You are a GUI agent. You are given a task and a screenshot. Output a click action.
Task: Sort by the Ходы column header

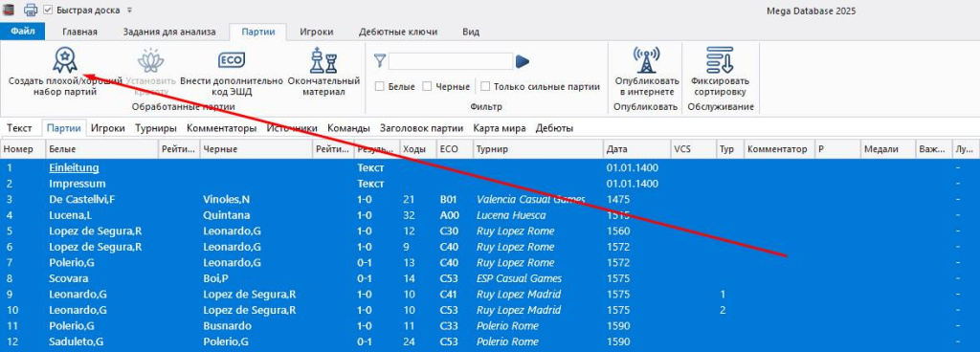(x=417, y=150)
